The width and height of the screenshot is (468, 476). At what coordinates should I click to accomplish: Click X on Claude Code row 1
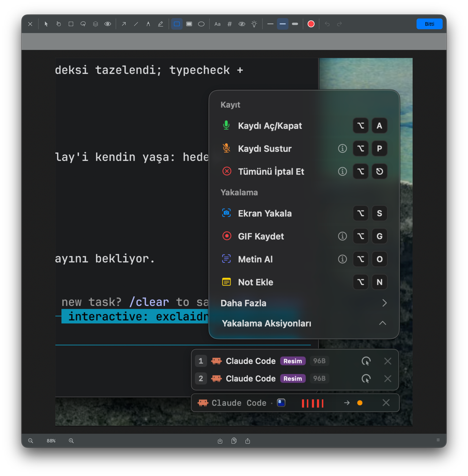point(387,361)
